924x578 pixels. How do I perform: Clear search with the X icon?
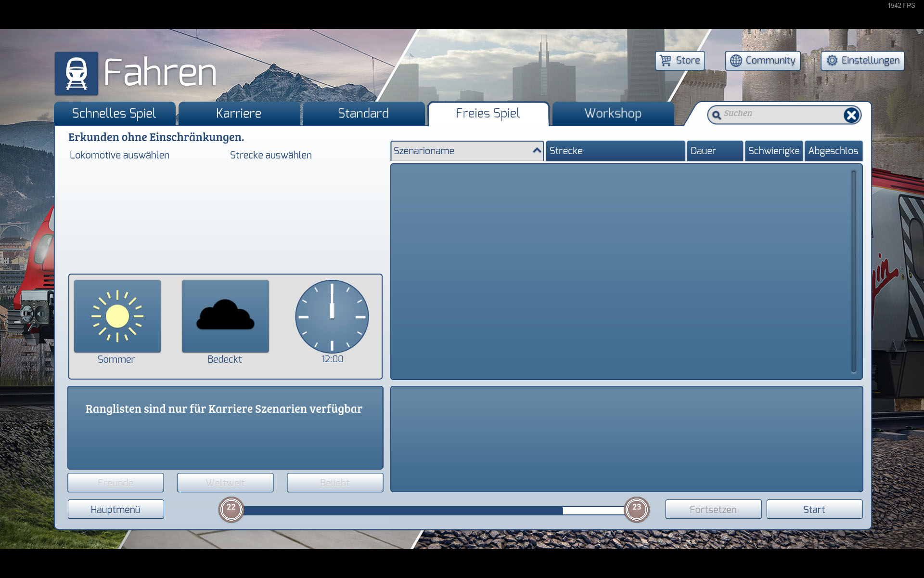click(x=851, y=115)
